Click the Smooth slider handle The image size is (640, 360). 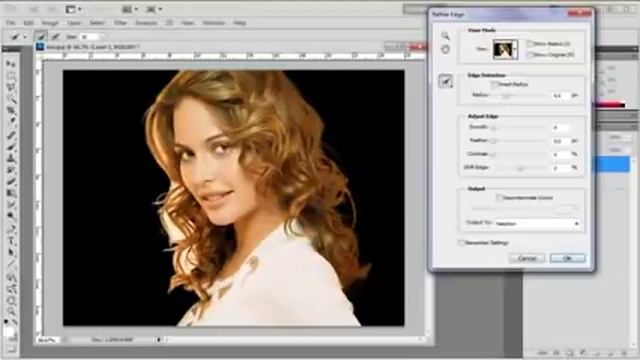click(x=493, y=128)
